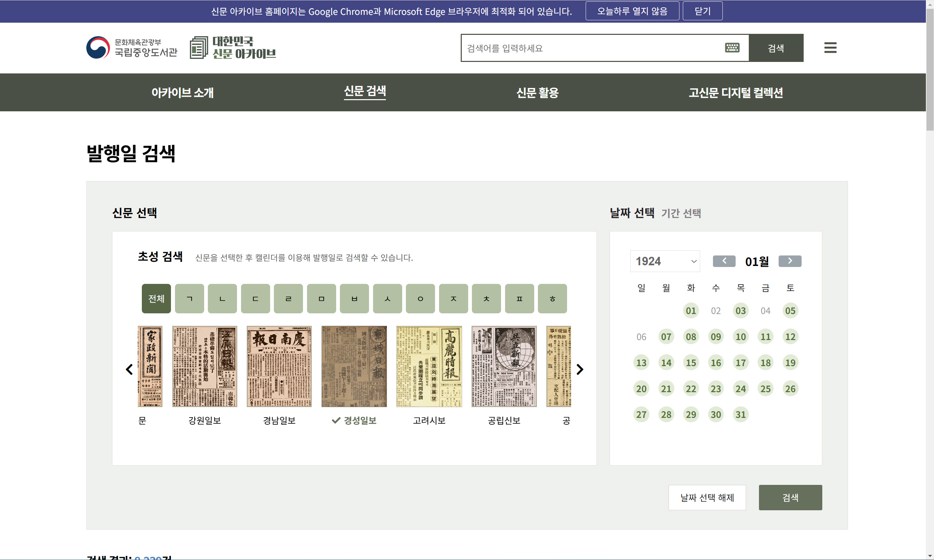Filter newspapers by initial ㄱ
Image resolution: width=934 pixels, height=560 pixels.
[x=190, y=298]
